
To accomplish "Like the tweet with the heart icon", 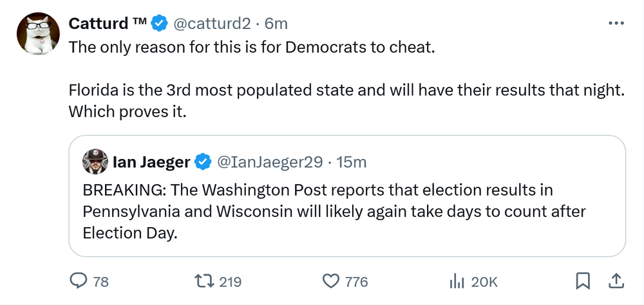I will 330,281.
